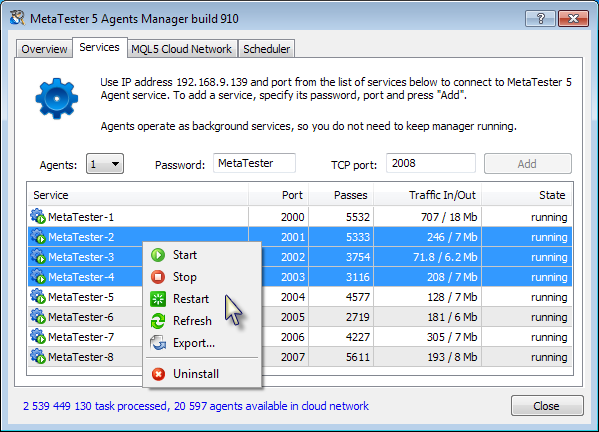
Task: Click the MetaTester-5 service gear icon
Action: pos(38,296)
